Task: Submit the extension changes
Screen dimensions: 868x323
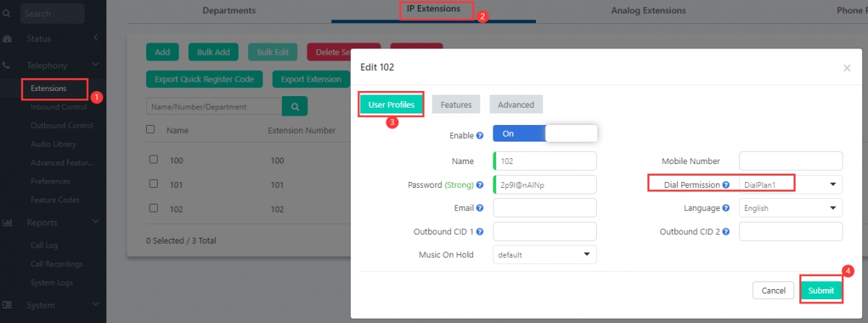Action: pyautogui.click(x=821, y=290)
